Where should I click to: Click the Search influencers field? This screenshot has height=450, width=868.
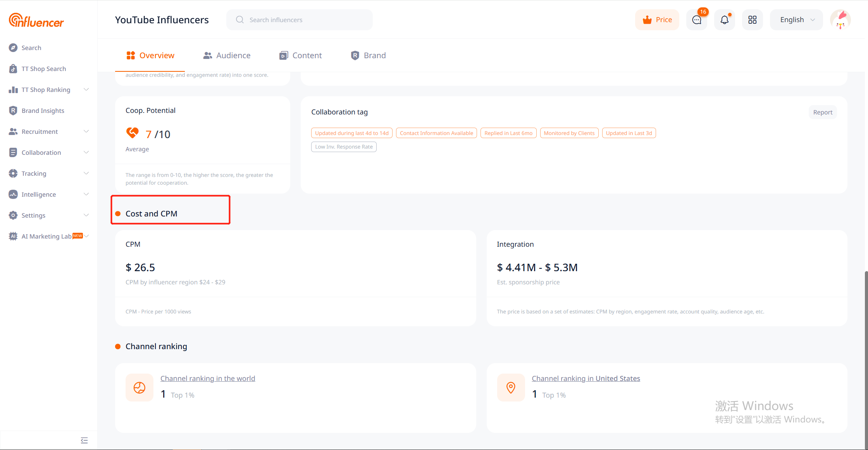coord(300,20)
